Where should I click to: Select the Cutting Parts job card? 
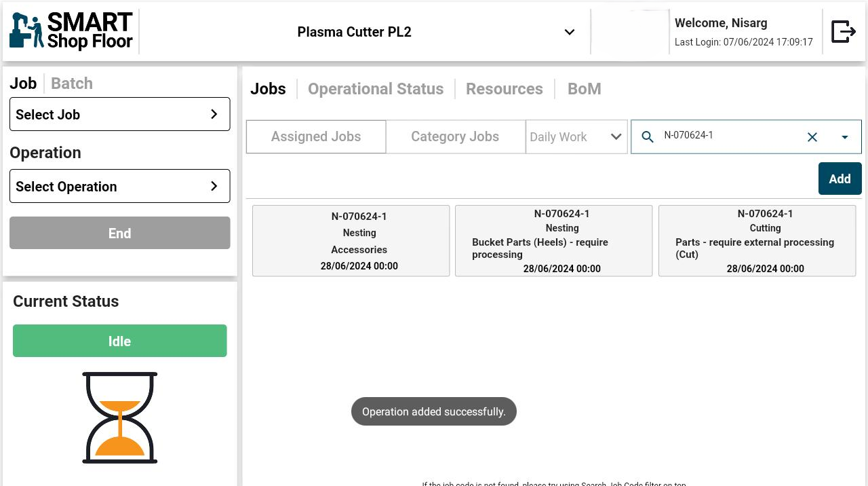[x=757, y=241]
